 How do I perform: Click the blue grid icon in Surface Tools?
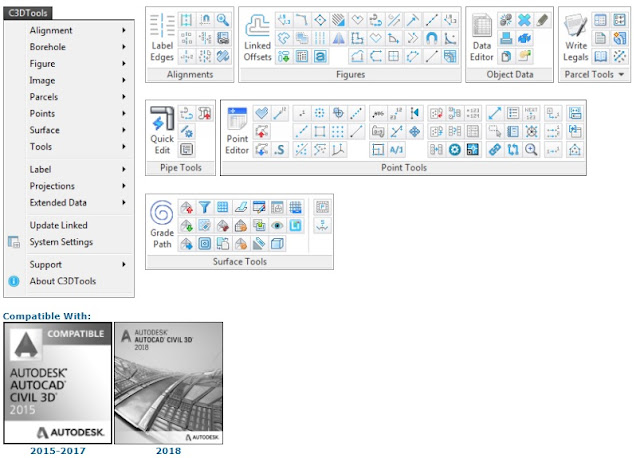click(x=222, y=207)
